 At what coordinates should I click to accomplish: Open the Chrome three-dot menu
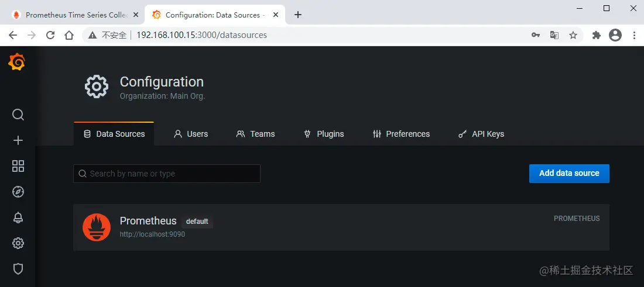[x=635, y=35]
